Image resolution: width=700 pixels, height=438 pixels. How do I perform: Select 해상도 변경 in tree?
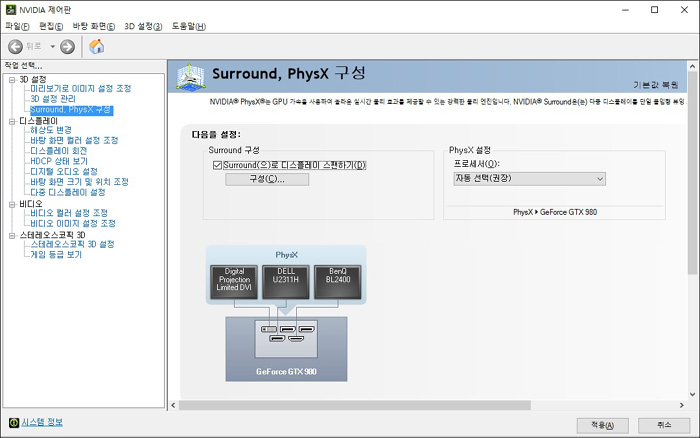[x=51, y=130]
